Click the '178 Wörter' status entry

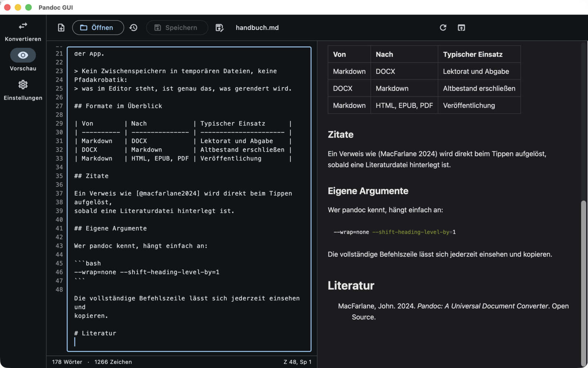67,362
